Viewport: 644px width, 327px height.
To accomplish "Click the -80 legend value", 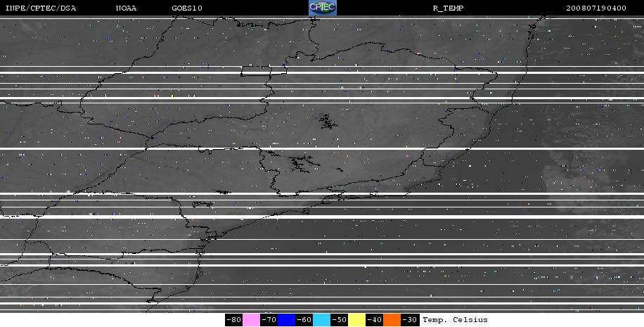I will 233,320.
